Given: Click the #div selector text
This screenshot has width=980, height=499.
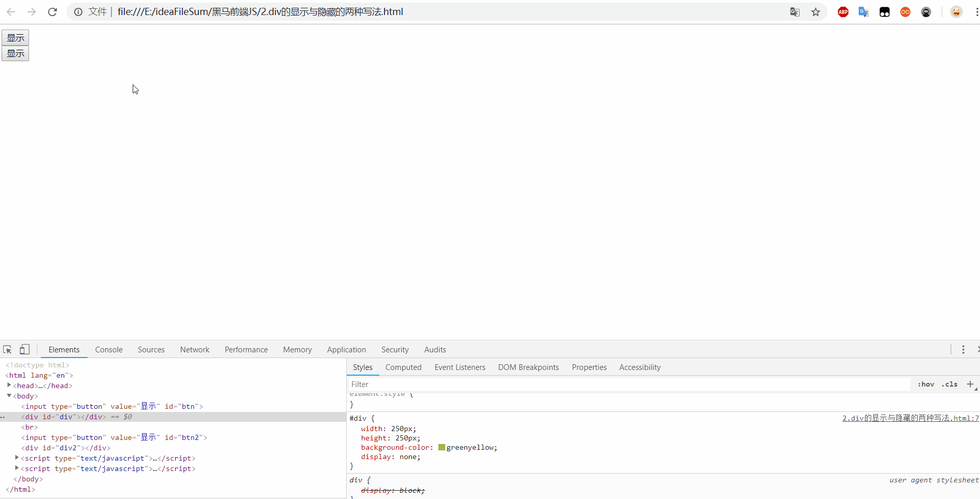Looking at the screenshot, I should (358, 418).
